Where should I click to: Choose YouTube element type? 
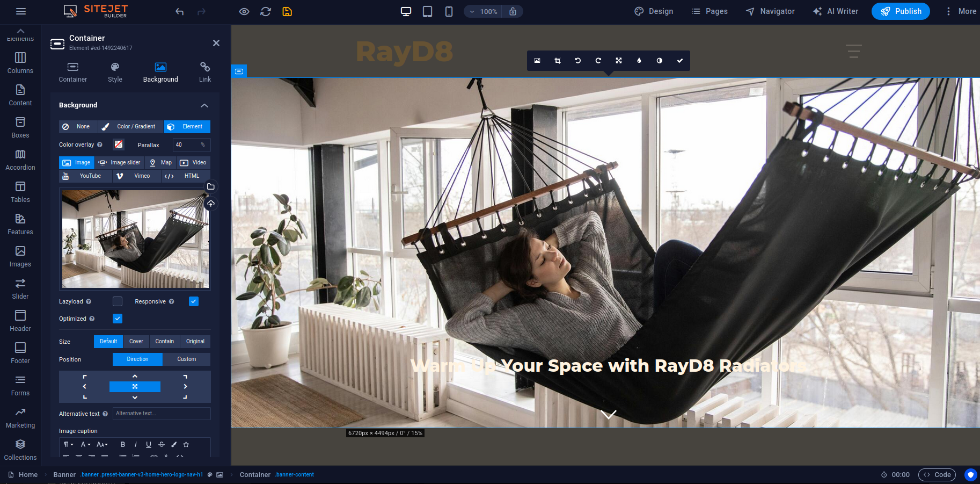click(x=85, y=176)
